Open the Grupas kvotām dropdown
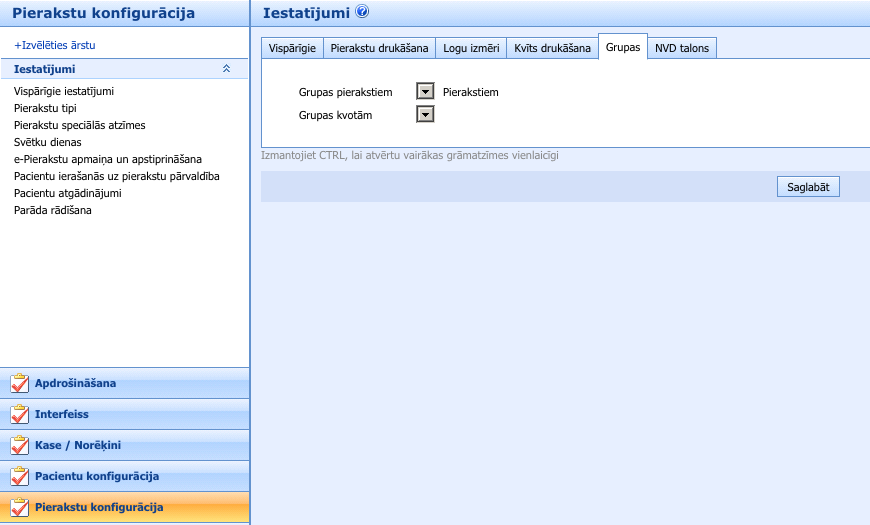Image resolution: width=870 pixels, height=525 pixels. coord(425,115)
